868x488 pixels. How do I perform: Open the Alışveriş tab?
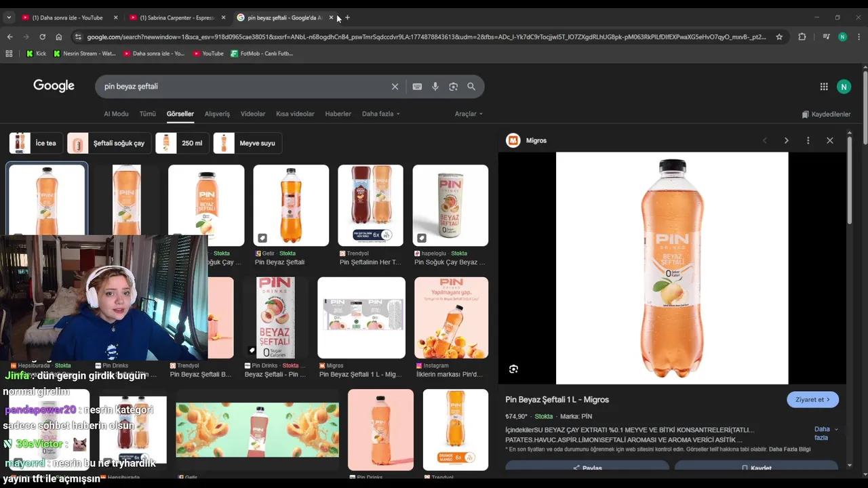click(217, 114)
